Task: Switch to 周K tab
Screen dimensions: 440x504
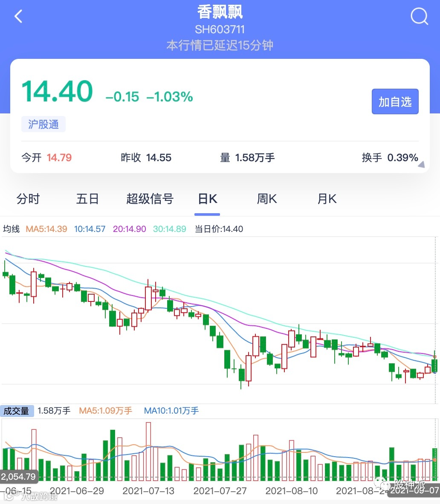Action: 267,199
